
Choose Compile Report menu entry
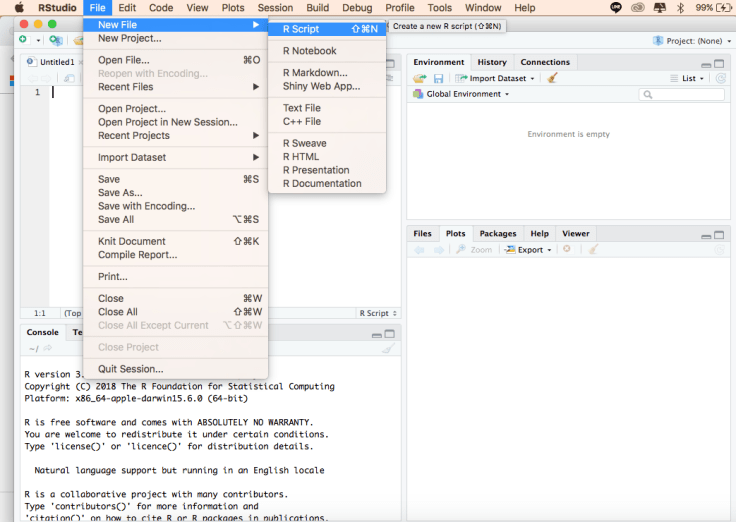coord(176,255)
